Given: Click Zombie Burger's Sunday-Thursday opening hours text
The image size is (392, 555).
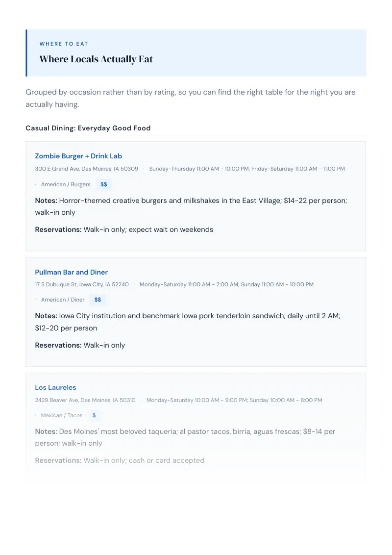Looking at the screenshot, I should click(247, 169).
